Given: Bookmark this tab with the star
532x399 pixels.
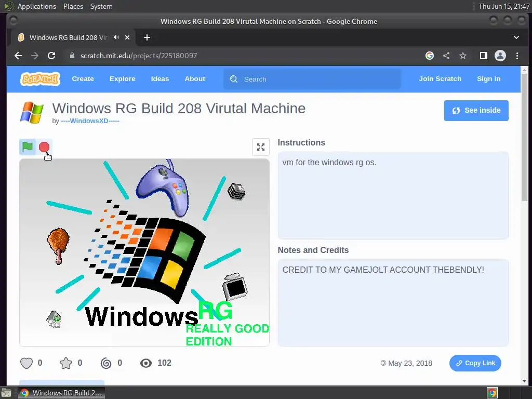Looking at the screenshot, I should tap(463, 56).
